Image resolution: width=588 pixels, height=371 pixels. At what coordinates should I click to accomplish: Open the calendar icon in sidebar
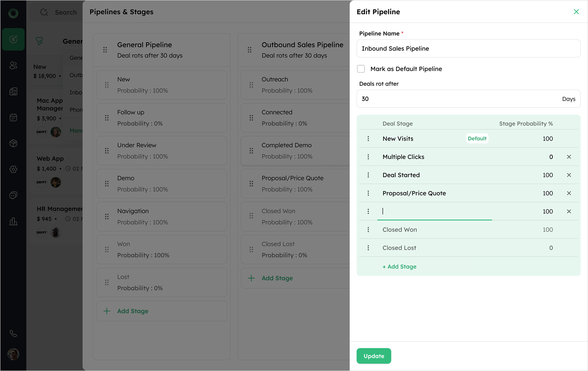point(13,118)
